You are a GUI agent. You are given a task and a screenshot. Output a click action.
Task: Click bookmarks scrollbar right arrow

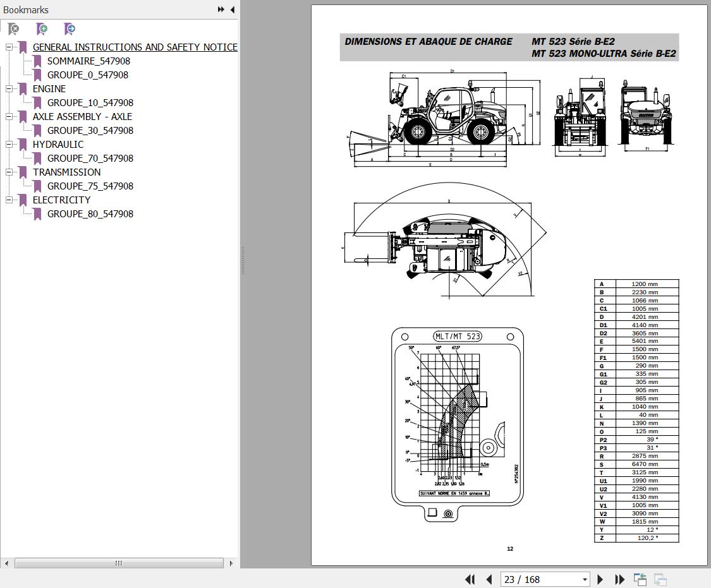click(x=231, y=563)
